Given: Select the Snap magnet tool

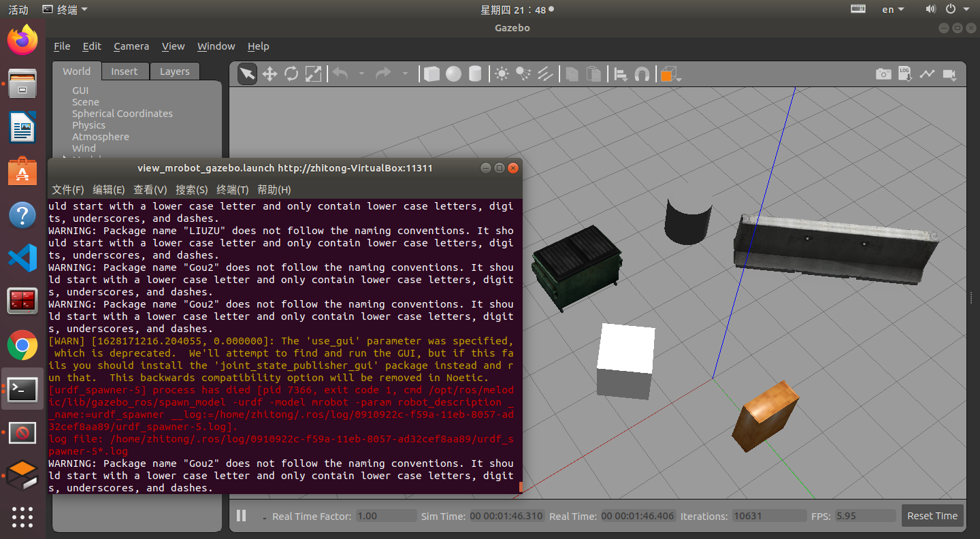Looking at the screenshot, I should pyautogui.click(x=642, y=74).
